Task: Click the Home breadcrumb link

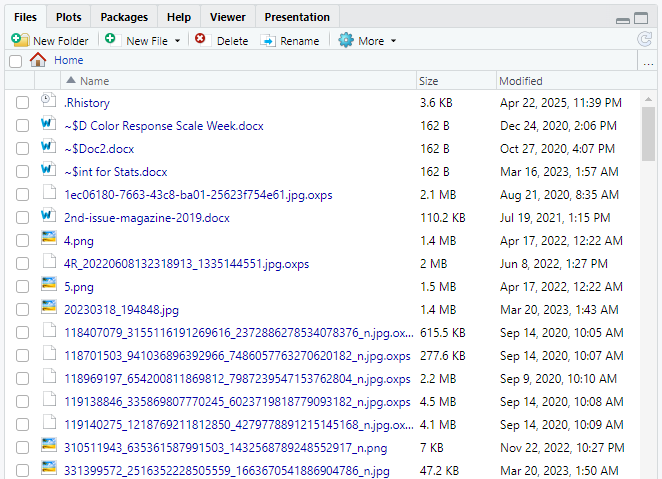Action: (68, 60)
